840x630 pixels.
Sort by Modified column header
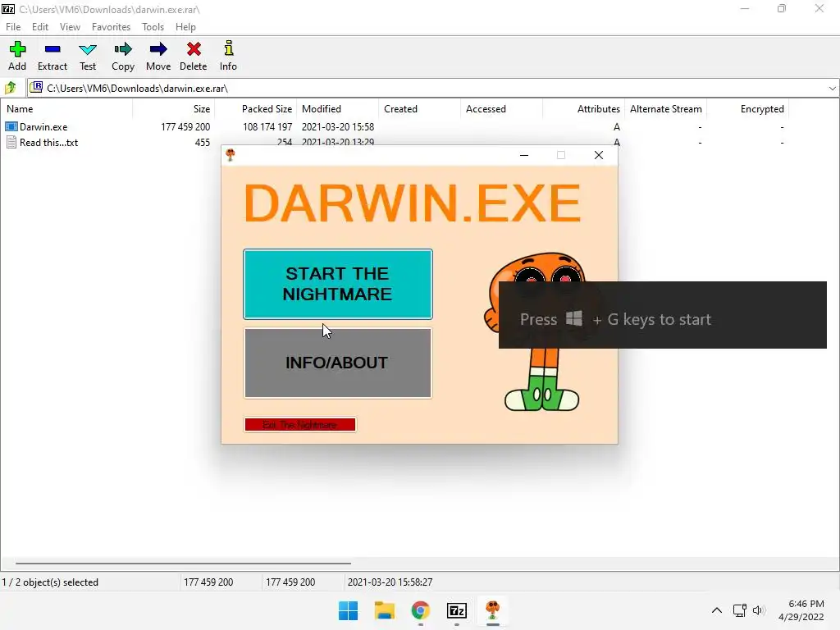pyautogui.click(x=338, y=109)
